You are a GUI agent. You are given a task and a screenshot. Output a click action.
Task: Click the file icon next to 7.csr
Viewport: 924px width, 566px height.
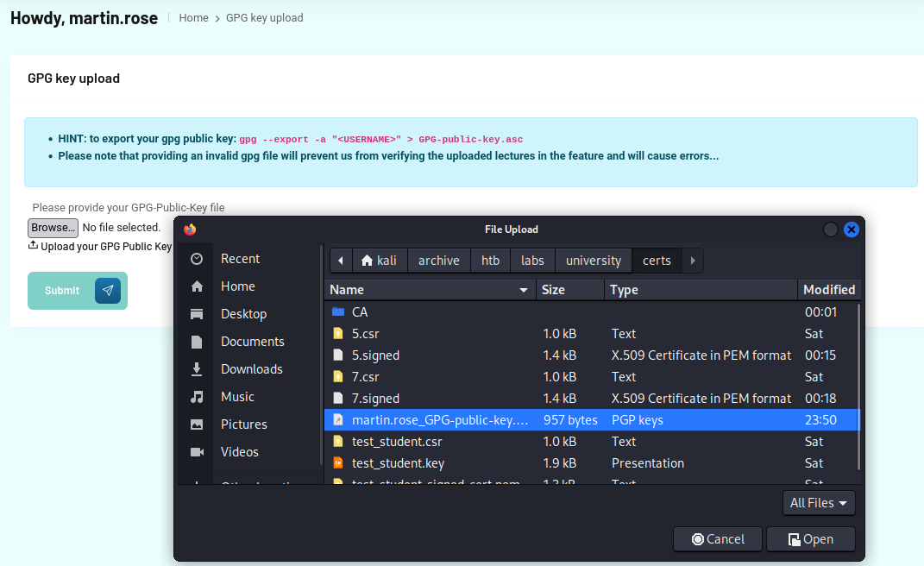(x=338, y=377)
